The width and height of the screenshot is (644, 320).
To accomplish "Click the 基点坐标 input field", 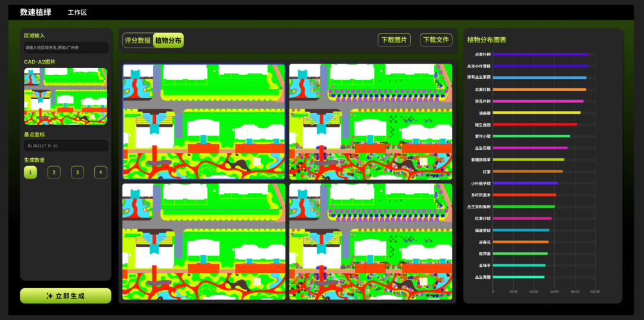I will pos(66,145).
